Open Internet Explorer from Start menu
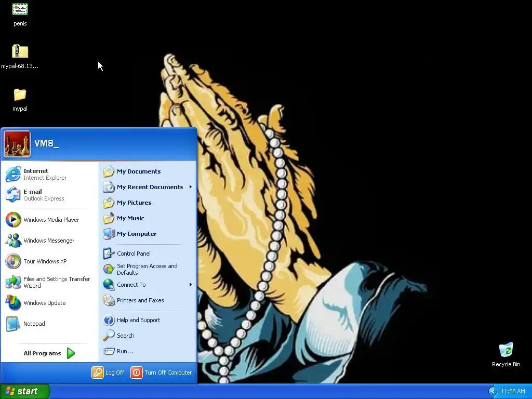532x399 pixels. pos(49,174)
